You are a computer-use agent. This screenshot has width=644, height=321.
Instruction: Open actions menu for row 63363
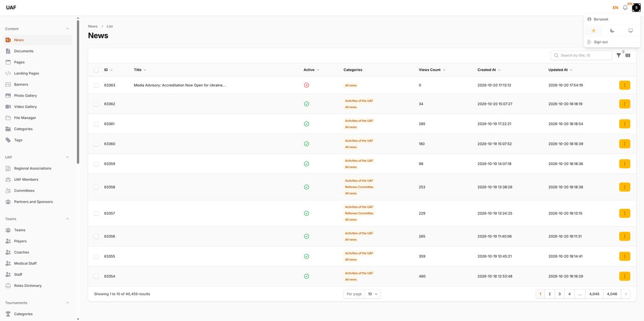point(625,85)
